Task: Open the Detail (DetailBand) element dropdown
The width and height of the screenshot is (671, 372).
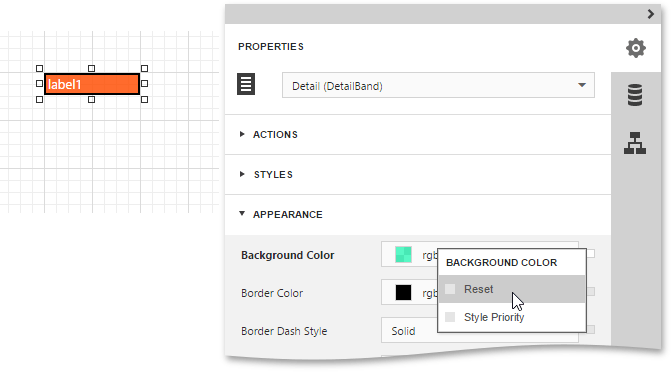Action: pyautogui.click(x=438, y=86)
